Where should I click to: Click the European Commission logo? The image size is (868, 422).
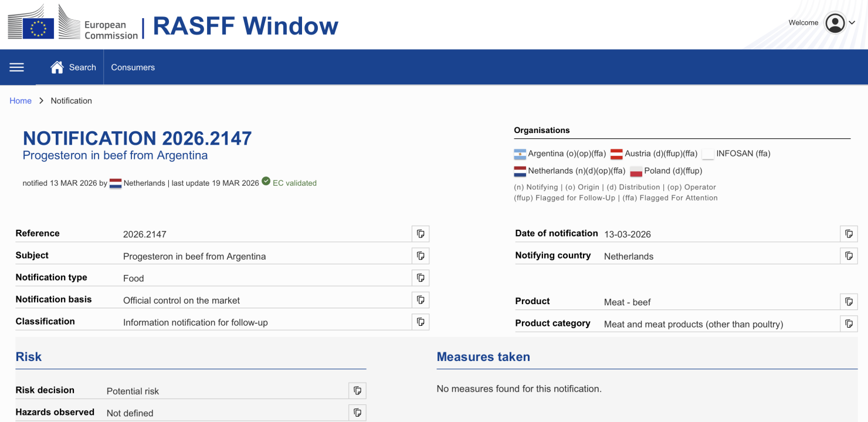point(73,23)
